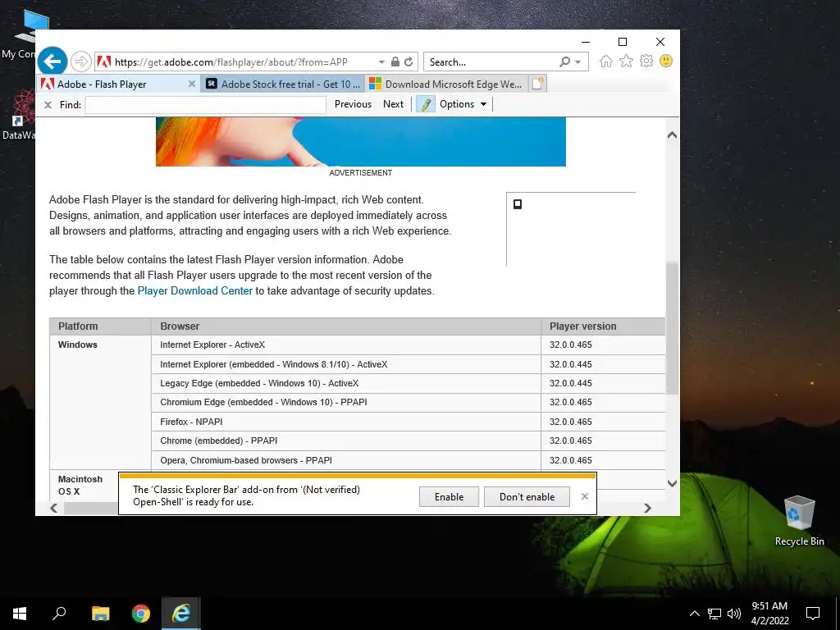This screenshot has height=630, width=840.
Task: Click the Next find button
Action: 393,104
